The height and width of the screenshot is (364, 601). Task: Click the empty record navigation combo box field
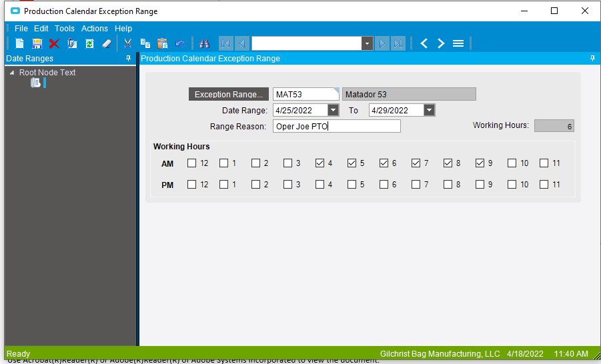tap(307, 43)
